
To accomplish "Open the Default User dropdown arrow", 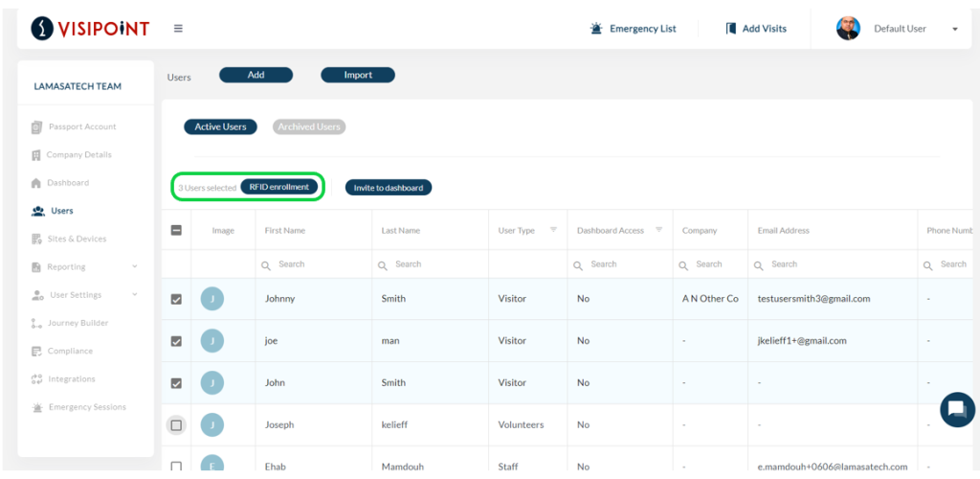I will (x=955, y=29).
